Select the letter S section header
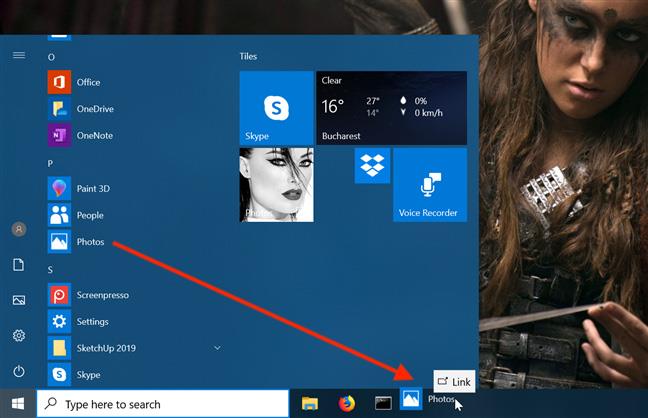The image size is (648, 418). point(50,270)
